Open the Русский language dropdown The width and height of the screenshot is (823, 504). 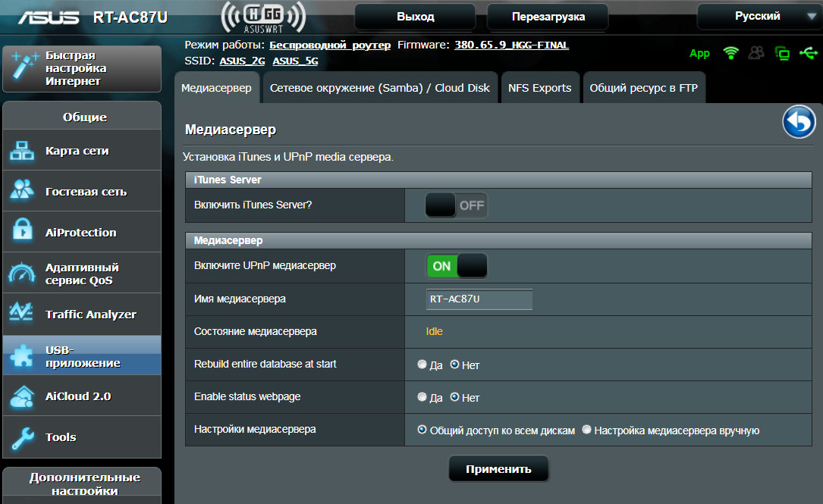coord(758,17)
